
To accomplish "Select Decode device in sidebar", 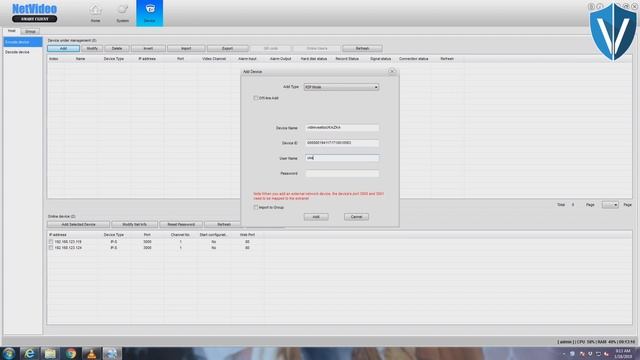I will point(23,52).
